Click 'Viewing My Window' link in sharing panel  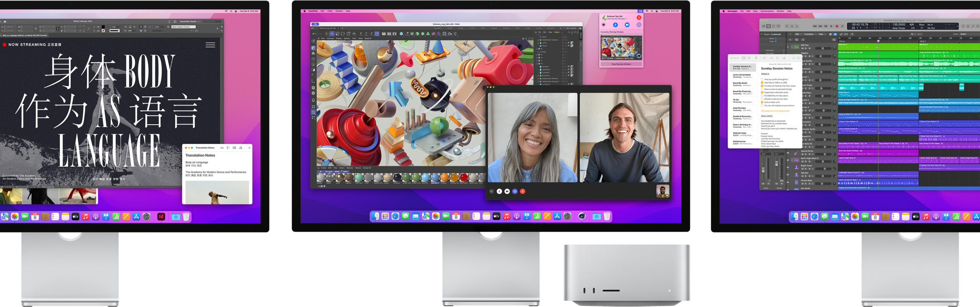click(x=617, y=19)
